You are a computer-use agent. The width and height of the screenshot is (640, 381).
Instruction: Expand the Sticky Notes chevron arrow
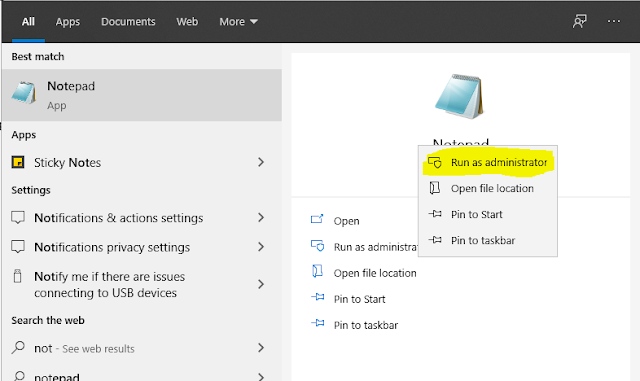[261, 162]
